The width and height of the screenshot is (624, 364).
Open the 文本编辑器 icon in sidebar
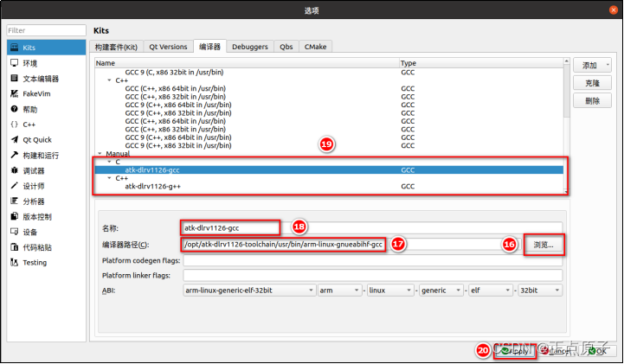[15, 79]
